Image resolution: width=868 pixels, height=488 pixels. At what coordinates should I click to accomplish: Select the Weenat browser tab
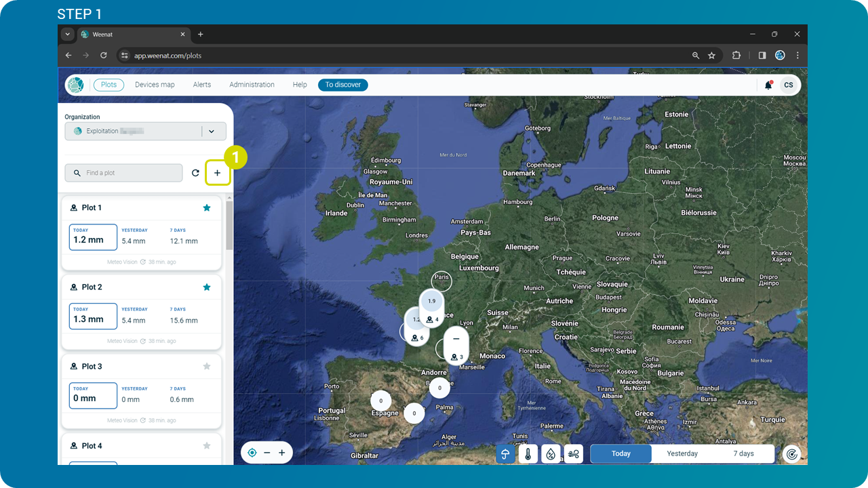point(133,35)
